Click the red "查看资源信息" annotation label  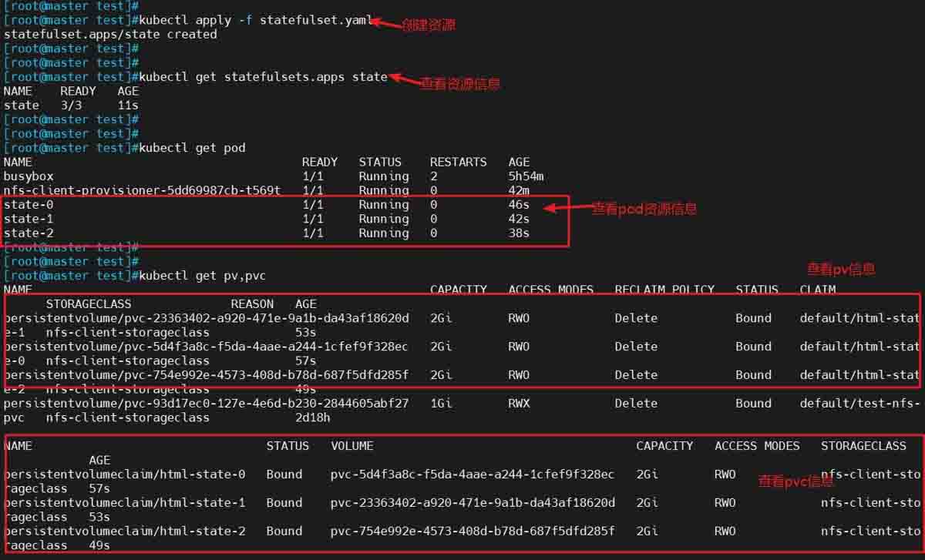(460, 84)
